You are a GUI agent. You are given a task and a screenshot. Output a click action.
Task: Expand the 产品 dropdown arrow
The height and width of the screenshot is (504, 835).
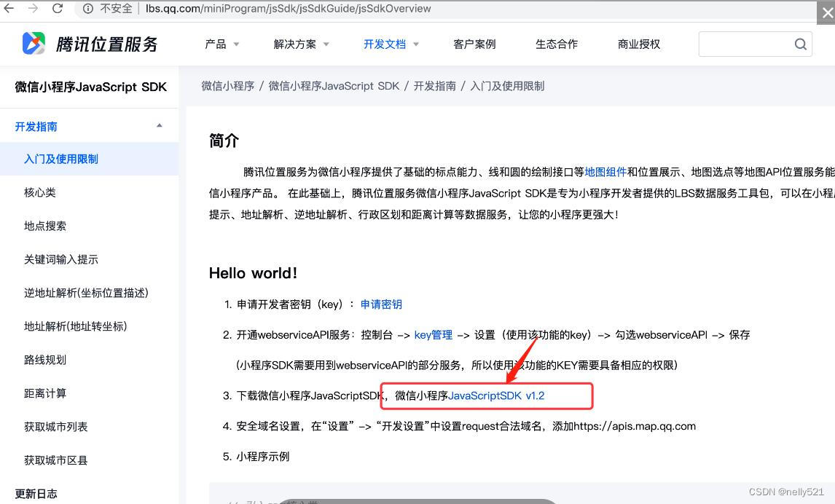click(236, 44)
